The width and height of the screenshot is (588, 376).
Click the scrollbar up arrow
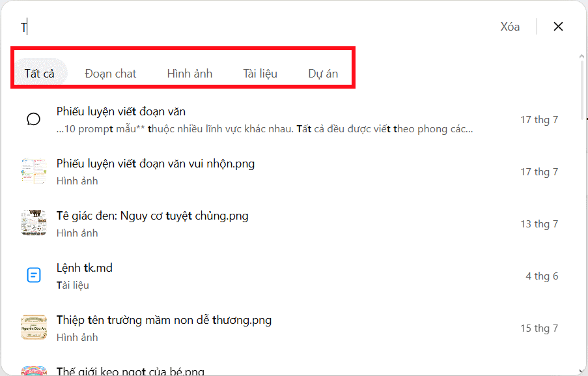(581, 56)
